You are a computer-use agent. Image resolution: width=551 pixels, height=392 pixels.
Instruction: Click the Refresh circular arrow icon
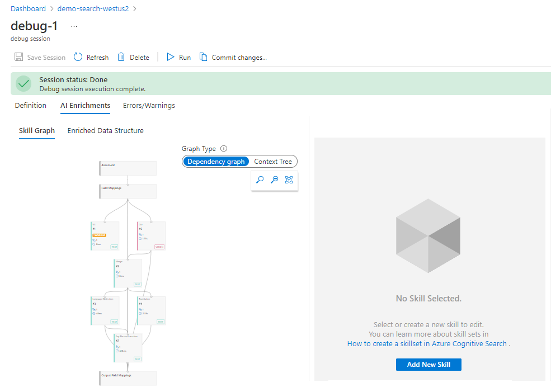click(78, 57)
